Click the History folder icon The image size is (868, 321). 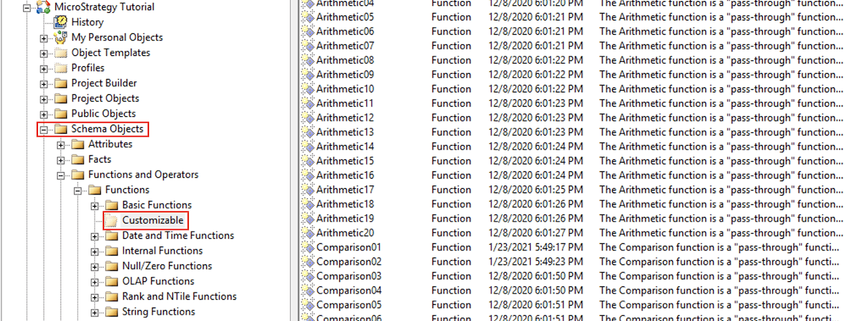(61, 22)
